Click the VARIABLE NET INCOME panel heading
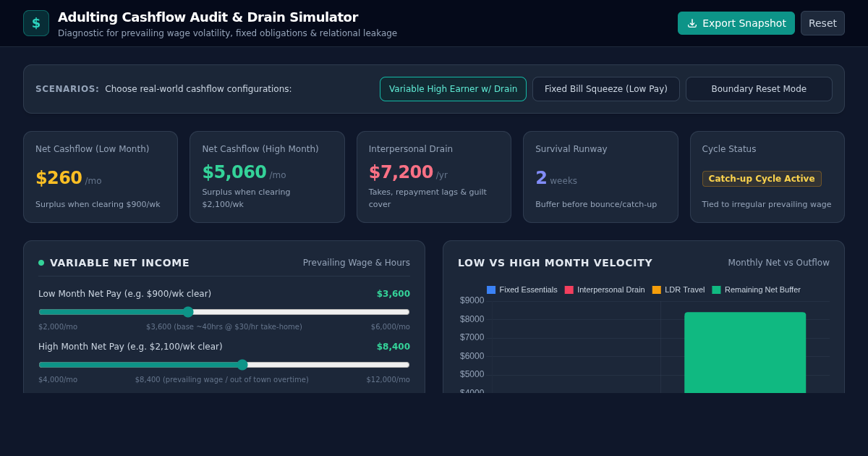Image resolution: width=868 pixels, height=456 pixels. [x=119, y=263]
